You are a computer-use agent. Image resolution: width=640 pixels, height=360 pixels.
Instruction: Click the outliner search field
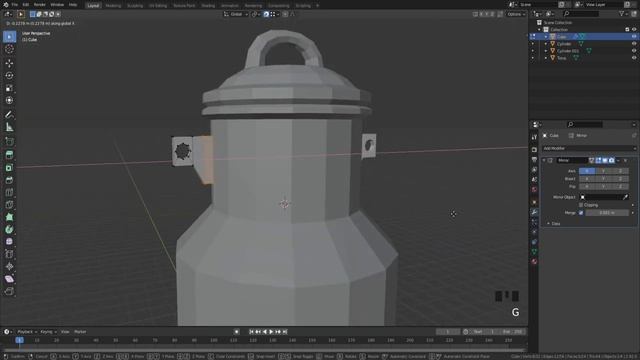582,14
